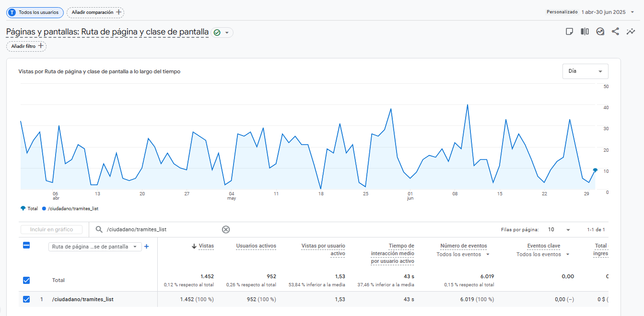Open the Filas por página dropdown
644x316 pixels.
559,229
